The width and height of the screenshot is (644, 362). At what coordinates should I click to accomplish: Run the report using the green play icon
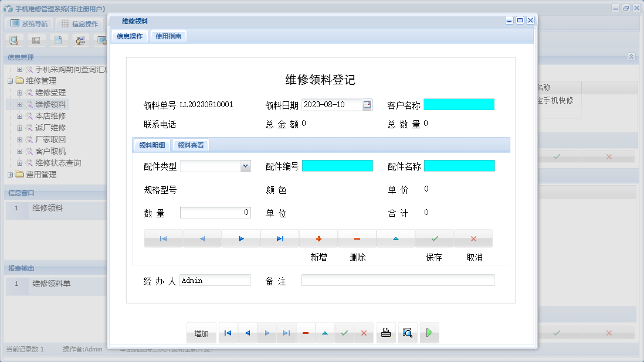pos(429,332)
